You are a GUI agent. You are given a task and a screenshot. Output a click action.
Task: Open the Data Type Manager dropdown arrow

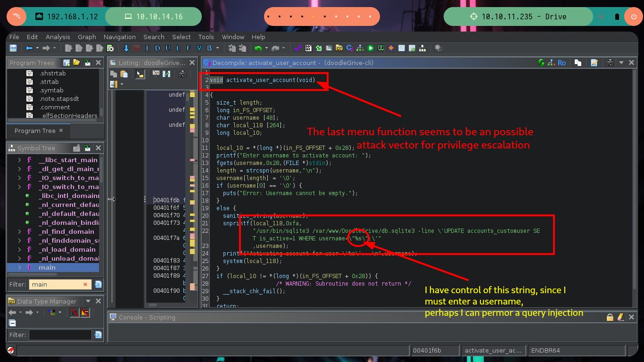point(88,301)
